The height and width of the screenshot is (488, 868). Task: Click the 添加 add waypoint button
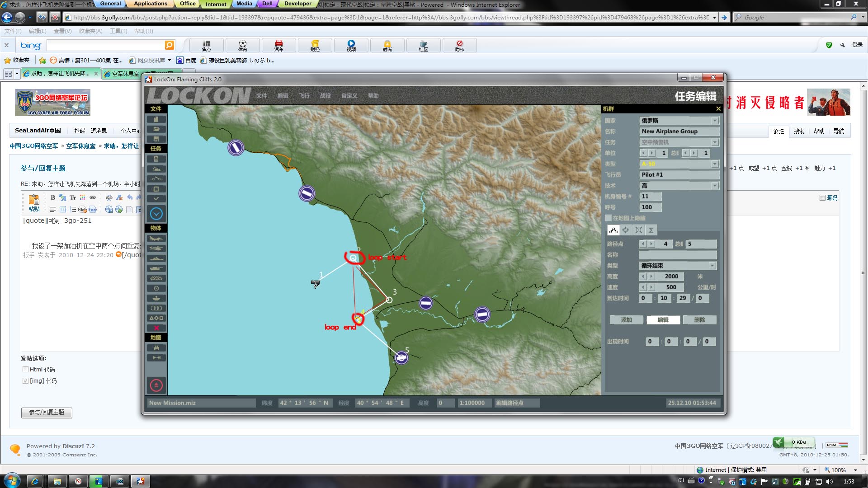627,320
